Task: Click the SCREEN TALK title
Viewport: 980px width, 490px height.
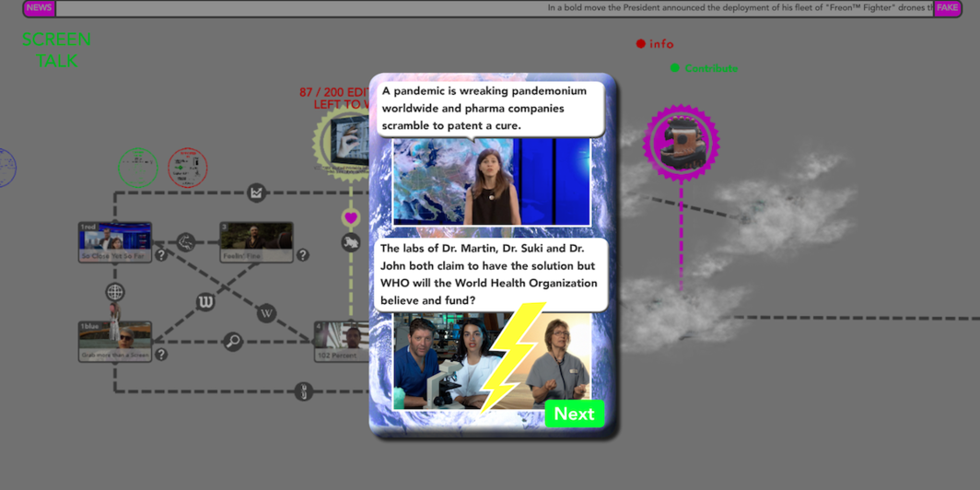Action: [x=56, y=50]
